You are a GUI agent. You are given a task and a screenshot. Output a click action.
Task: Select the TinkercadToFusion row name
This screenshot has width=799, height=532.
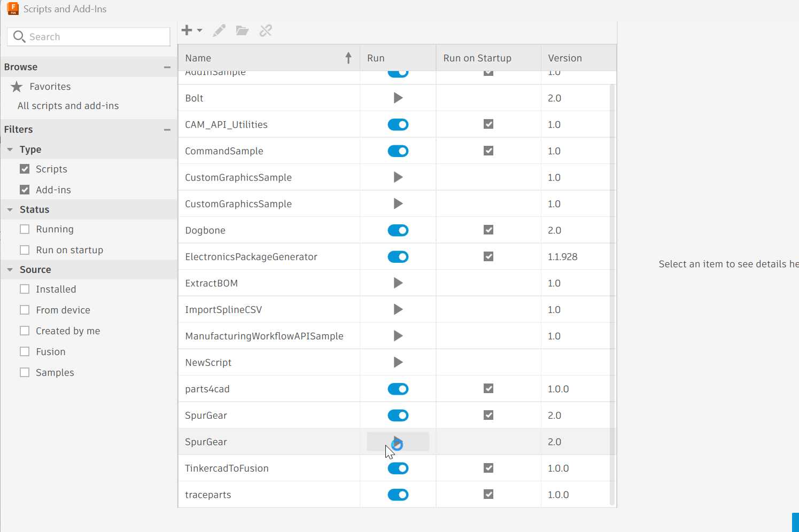tap(227, 468)
